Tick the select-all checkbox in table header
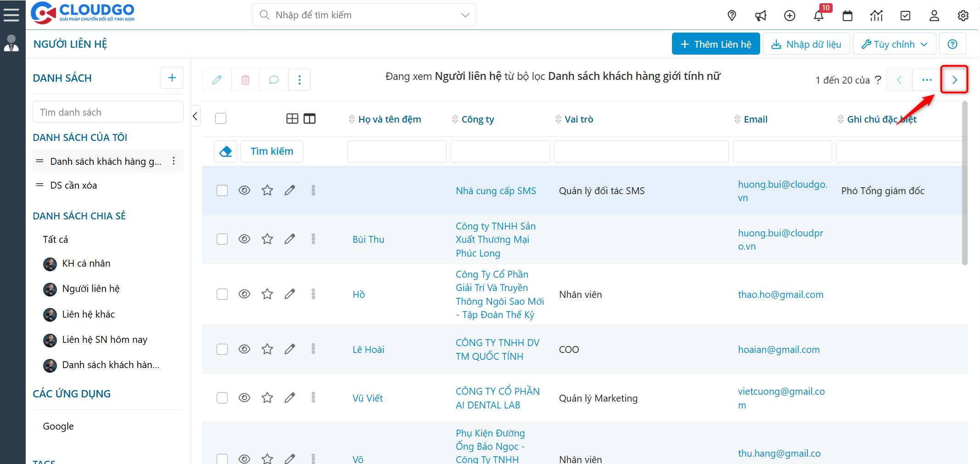The height and width of the screenshot is (464, 980). [x=221, y=118]
